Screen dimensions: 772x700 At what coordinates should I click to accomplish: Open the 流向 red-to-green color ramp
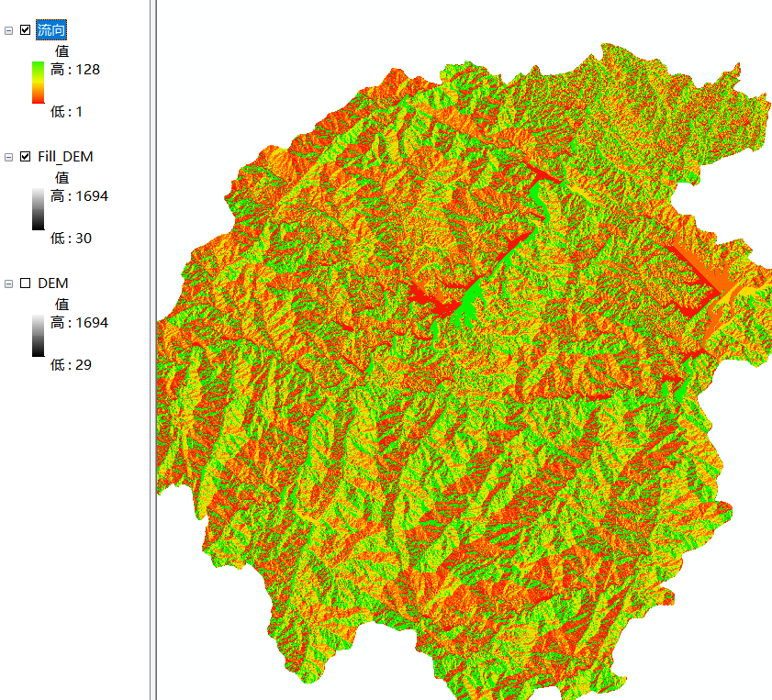[38, 83]
